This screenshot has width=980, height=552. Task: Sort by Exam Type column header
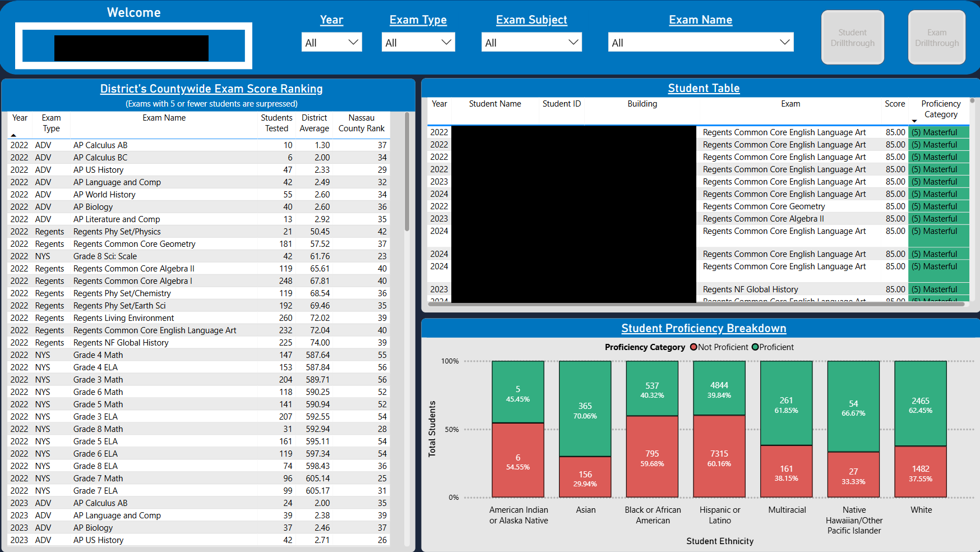click(51, 123)
